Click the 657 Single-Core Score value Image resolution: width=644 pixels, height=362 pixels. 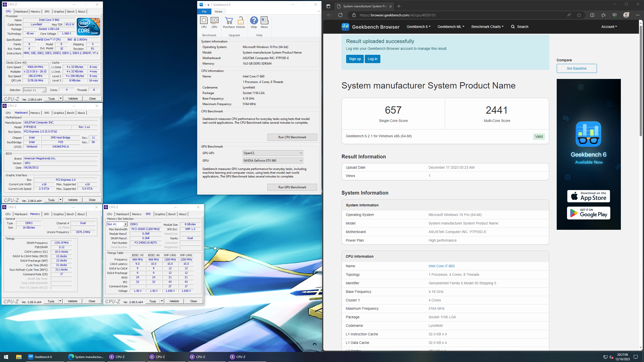[x=393, y=110]
